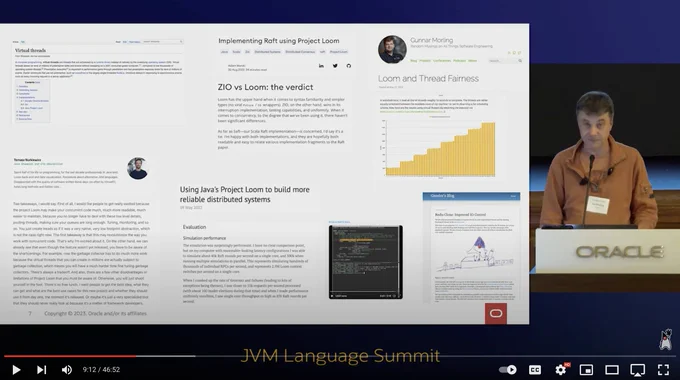The image size is (680, 380).
Task: Enter full screen mode
Action: 663,370
